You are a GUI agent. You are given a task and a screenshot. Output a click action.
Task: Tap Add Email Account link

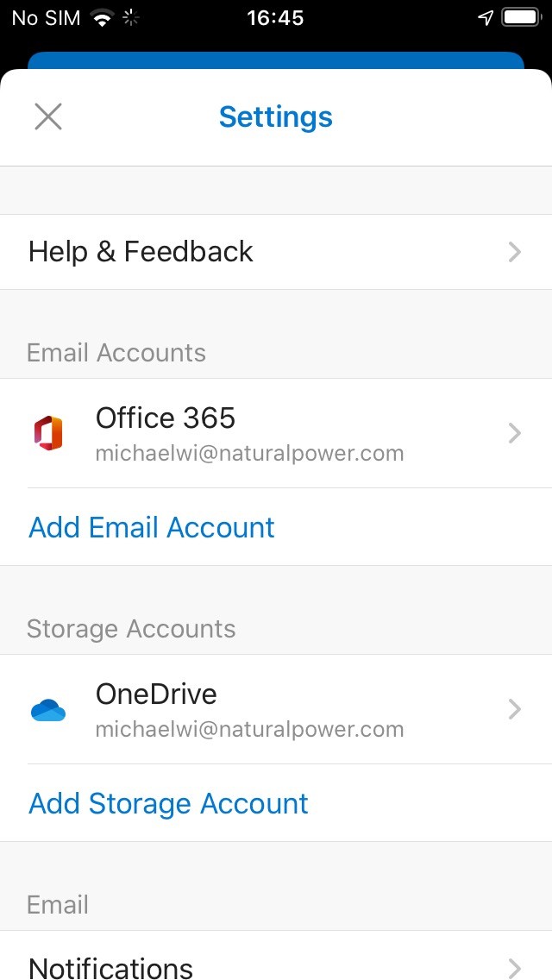coord(152,527)
